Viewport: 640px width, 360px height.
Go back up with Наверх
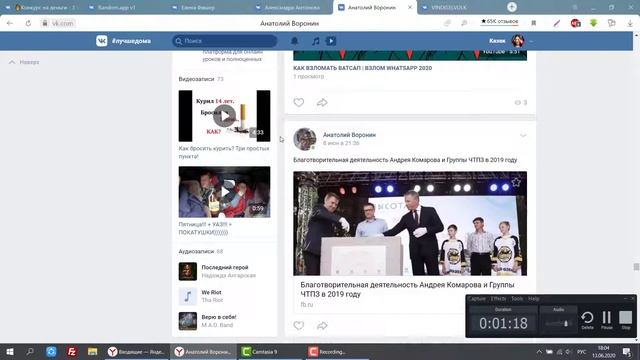point(24,62)
